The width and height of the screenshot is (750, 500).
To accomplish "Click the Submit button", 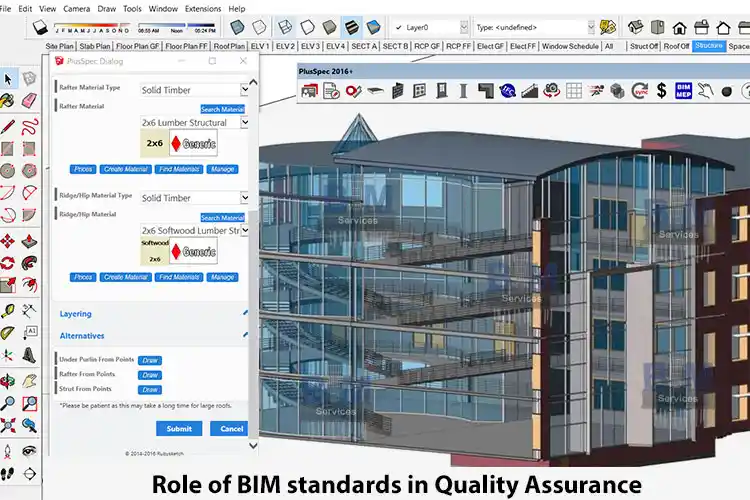I will tap(179, 429).
